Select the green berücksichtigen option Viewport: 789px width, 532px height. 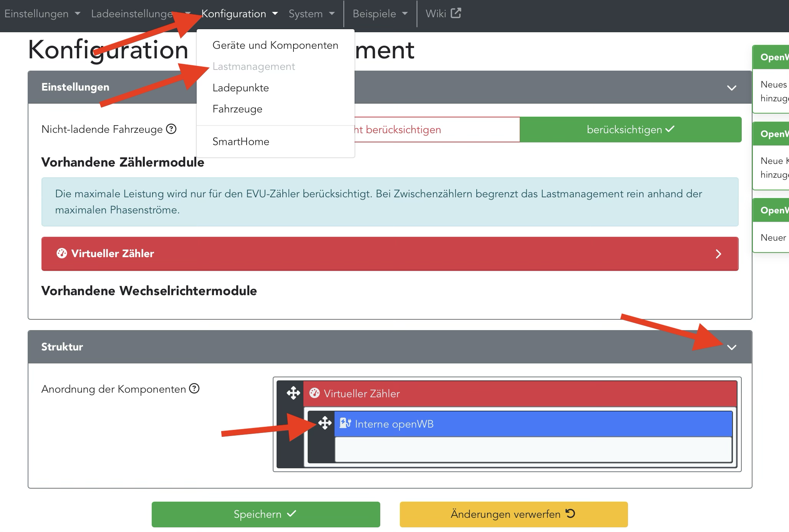[x=630, y=130]
